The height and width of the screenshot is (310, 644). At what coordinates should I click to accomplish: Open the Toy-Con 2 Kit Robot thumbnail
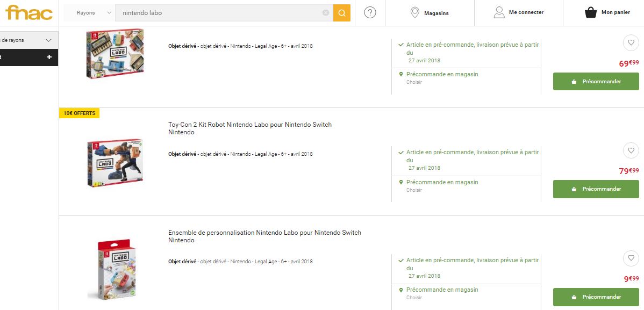(116, 163)
